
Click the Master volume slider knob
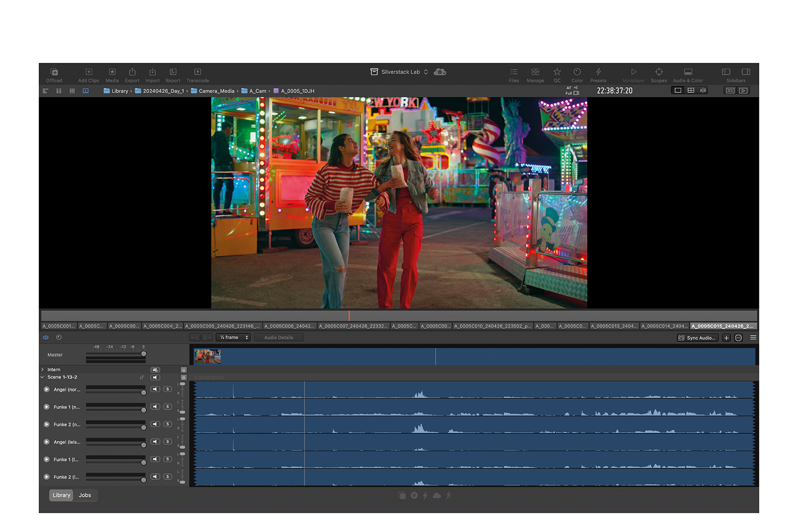143,354
